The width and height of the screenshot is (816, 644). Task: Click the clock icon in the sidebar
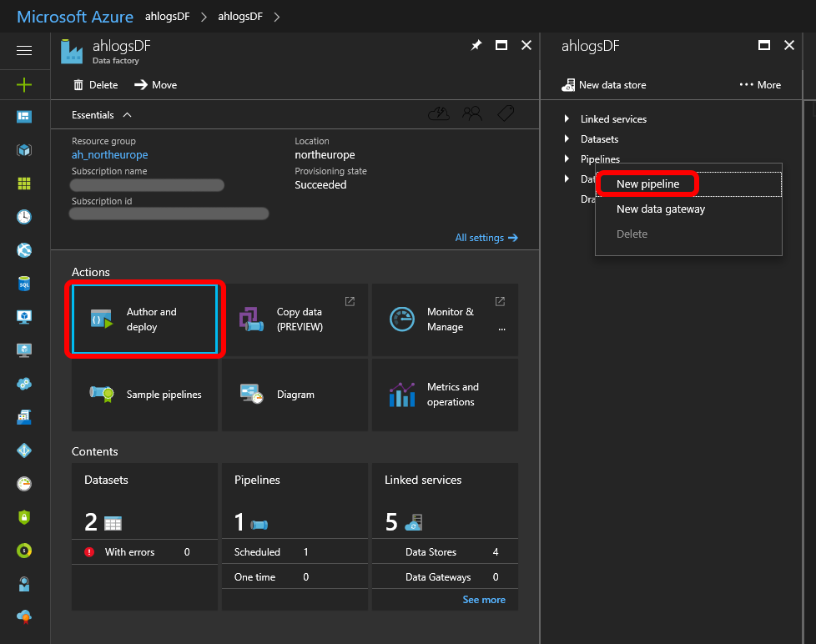[24, 217]
